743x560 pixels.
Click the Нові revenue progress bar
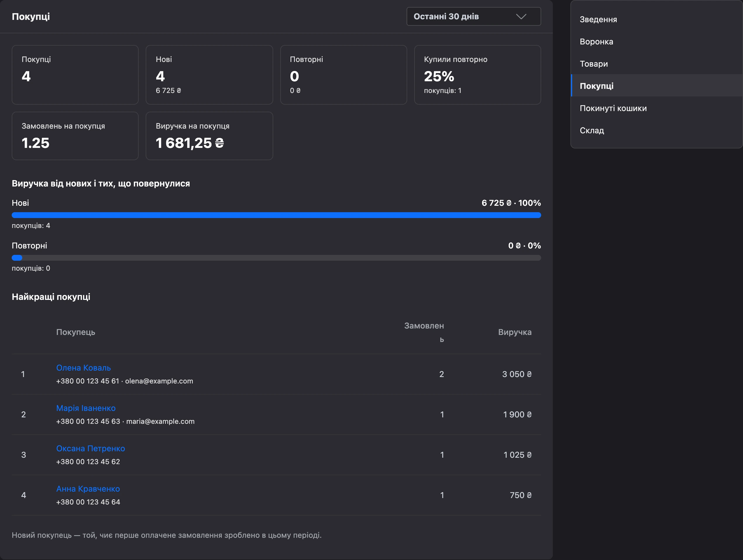click(x=276, y=215)
